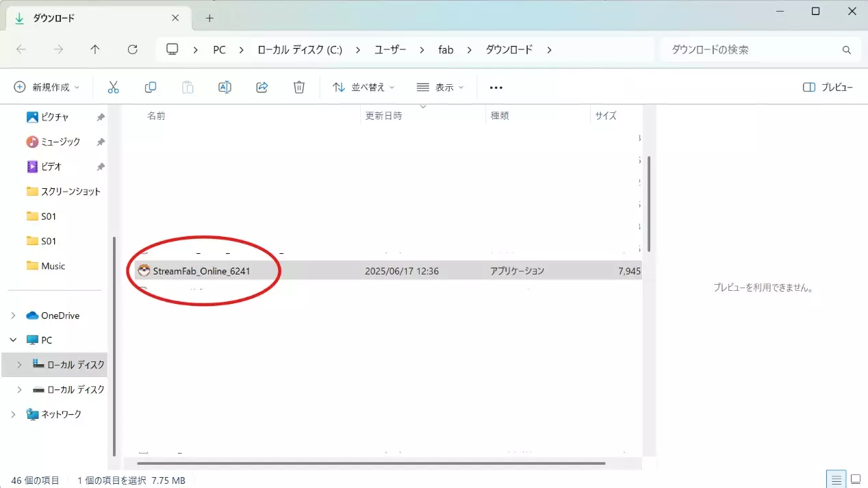Viewport: 868px width, 488px height.
Task: Select ネットワーク in navigation pane
Action: pyautogui.click(x=53, y=414)
